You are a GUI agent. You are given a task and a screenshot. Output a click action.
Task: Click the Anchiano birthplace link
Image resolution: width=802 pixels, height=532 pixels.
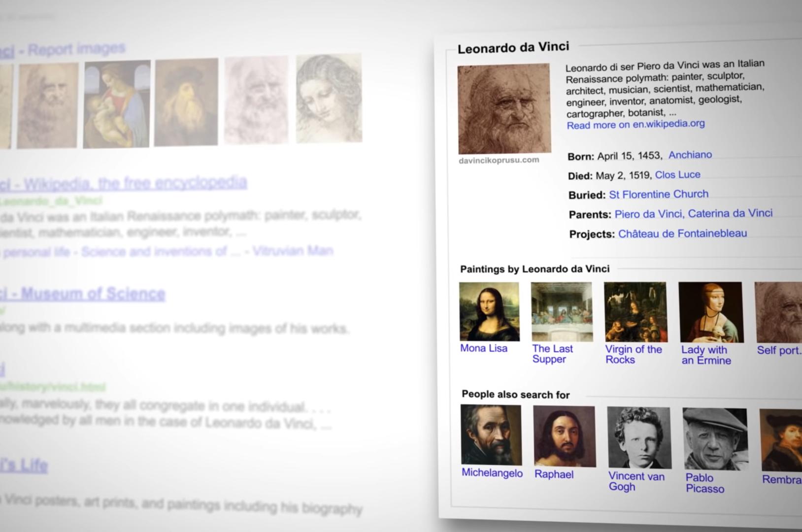[x=690, y=155]
